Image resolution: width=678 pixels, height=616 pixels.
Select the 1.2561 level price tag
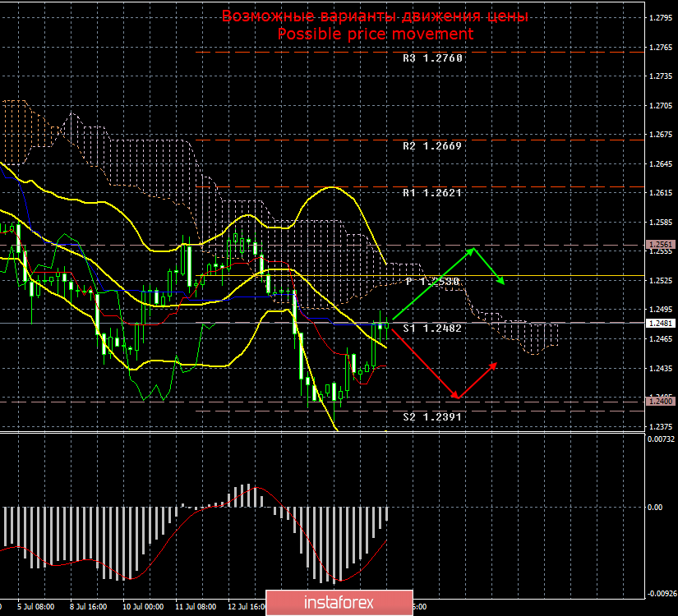tap(660, 245)
